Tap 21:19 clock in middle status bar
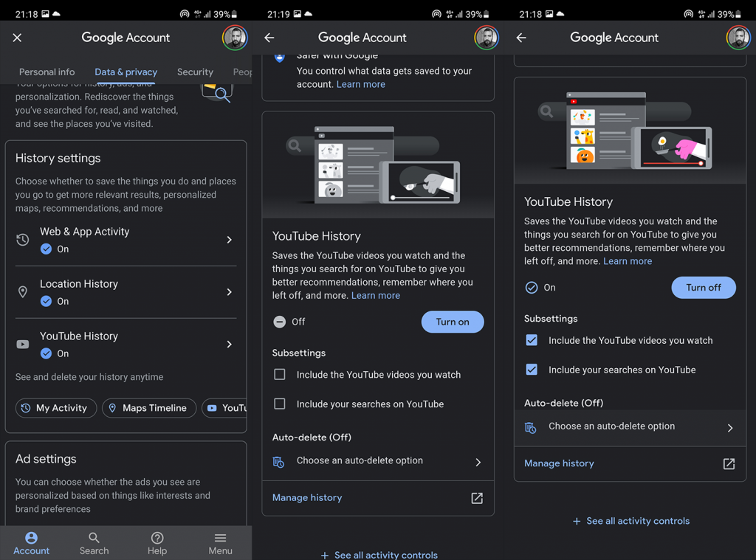 [x=278, y=14]
